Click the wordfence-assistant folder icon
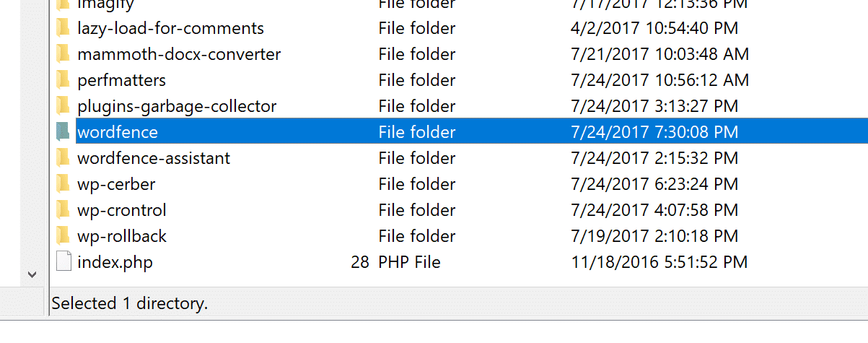 click(63, 158)
